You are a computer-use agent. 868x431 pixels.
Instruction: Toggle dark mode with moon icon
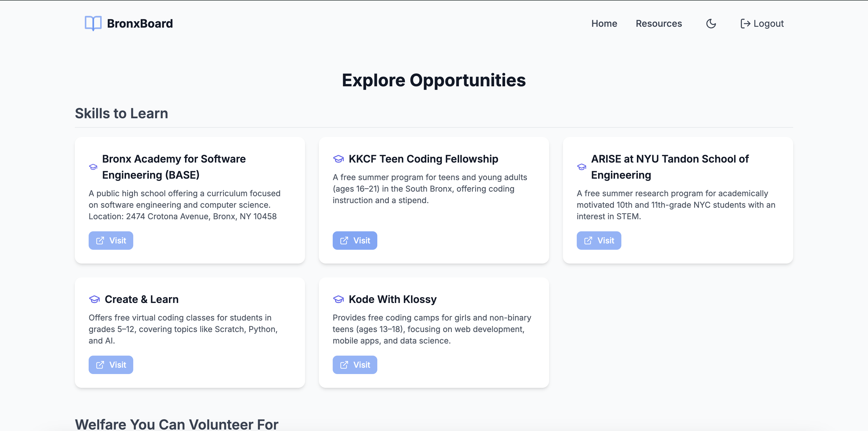coord(711,24)
